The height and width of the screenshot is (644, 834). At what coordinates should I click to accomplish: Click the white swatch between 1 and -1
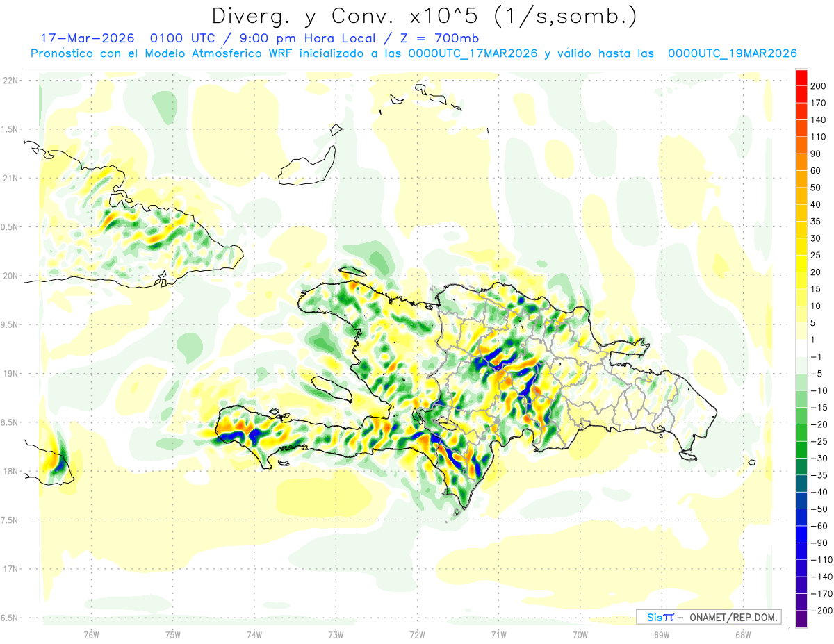(x=801, y=348)
